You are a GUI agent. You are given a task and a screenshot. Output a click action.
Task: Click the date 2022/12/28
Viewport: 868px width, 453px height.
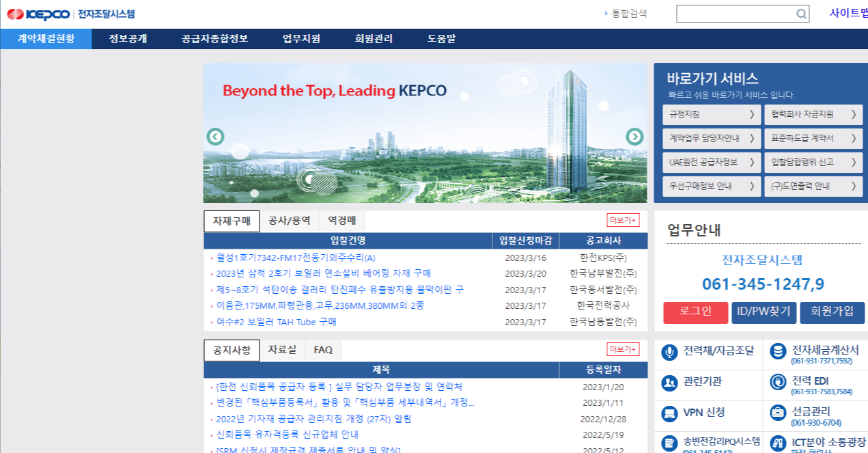click(x=603, y=419)
